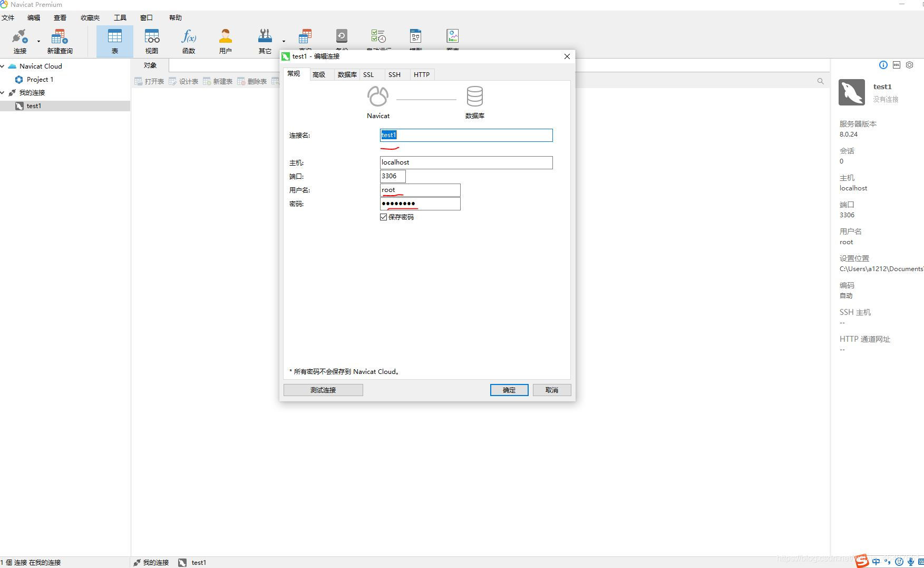Open the 工具 tools menu
This screenshot has width=924, height=568.
coord(120,17)
